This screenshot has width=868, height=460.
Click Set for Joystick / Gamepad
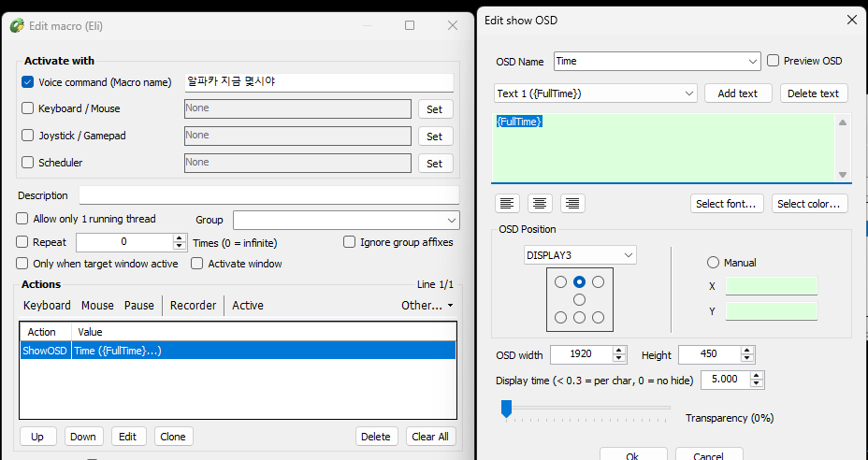(x=435, y=137)
